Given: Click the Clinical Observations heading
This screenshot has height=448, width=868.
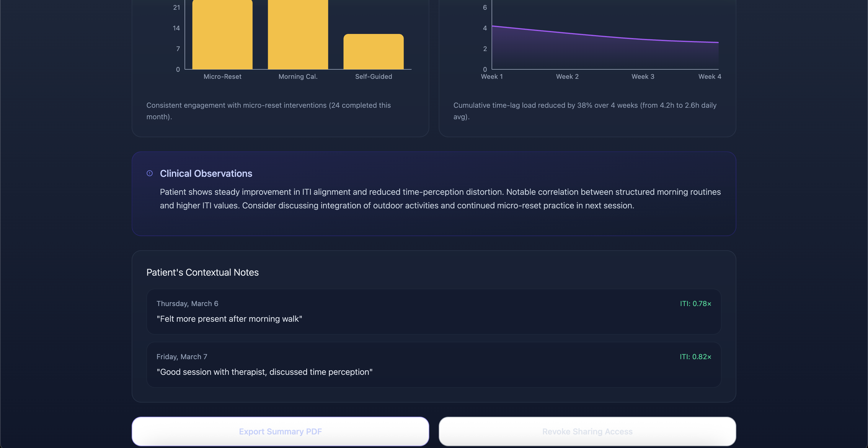Looking at the screenshot, I should (x=206, y=173).
